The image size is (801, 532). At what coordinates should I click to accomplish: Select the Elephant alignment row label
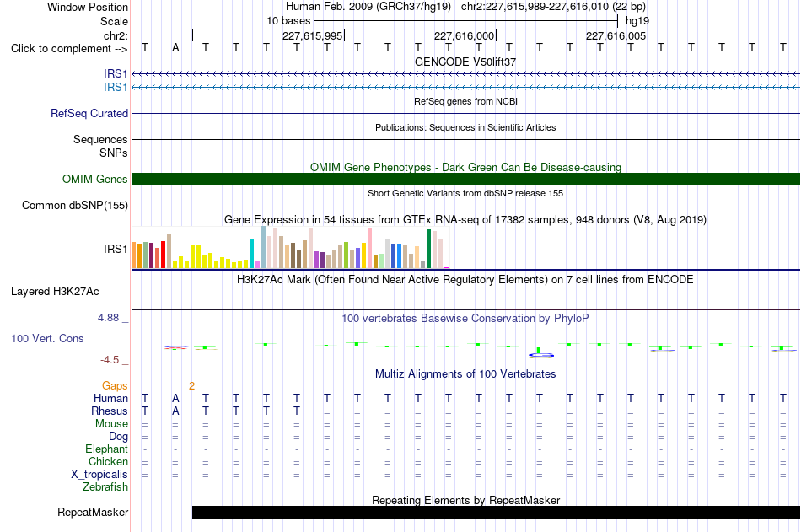[x=106, y=449]
